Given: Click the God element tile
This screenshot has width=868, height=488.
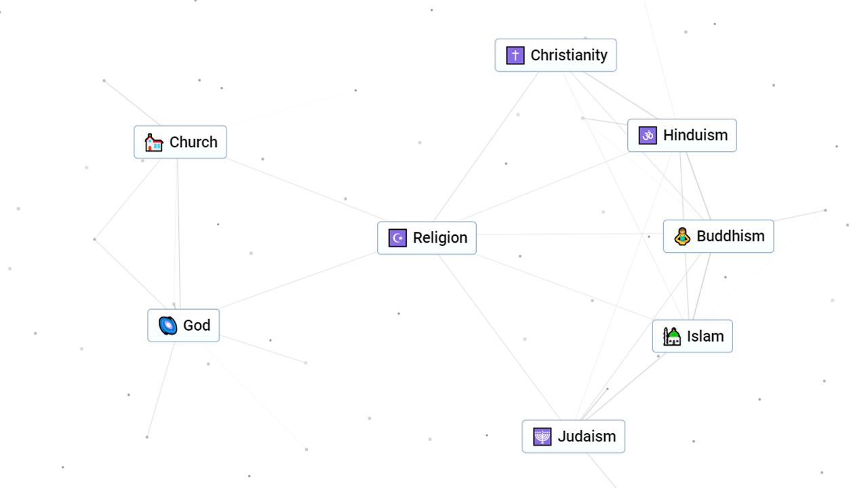Looking at the screenshot, I should point(183,325).
